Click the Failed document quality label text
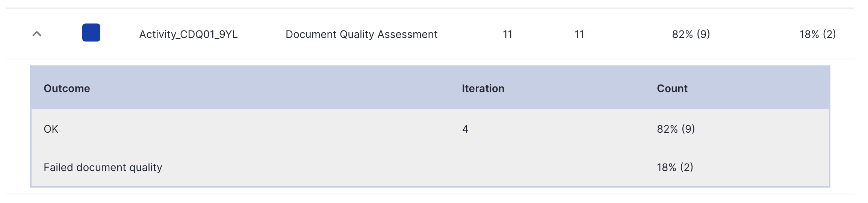 103,167
